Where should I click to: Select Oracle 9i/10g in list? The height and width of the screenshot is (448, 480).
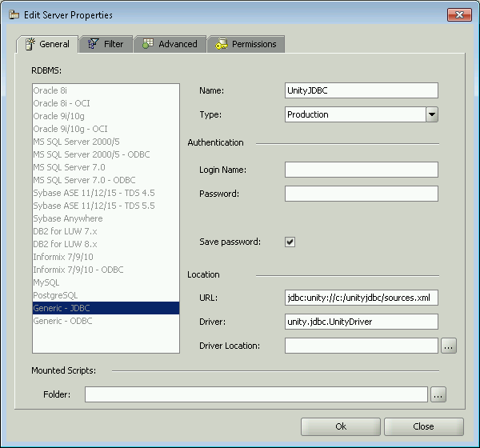pyautogui.click(x=106, y=116)
